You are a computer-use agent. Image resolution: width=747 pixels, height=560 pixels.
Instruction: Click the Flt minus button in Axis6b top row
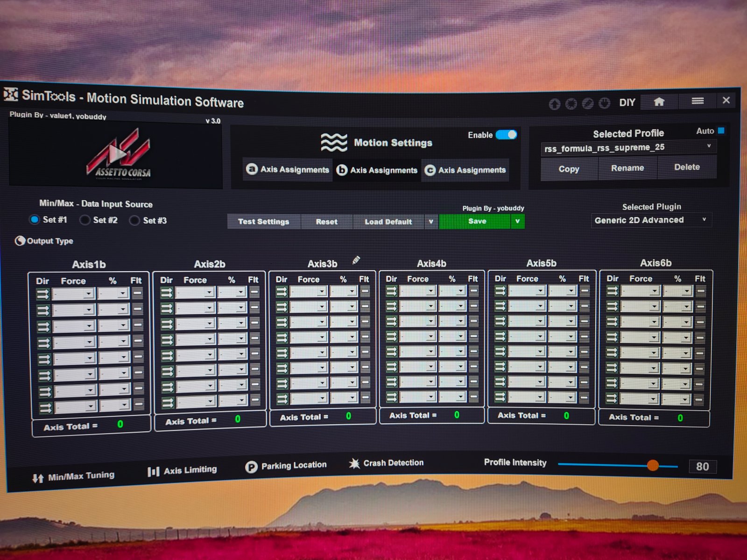pos(700,291)
